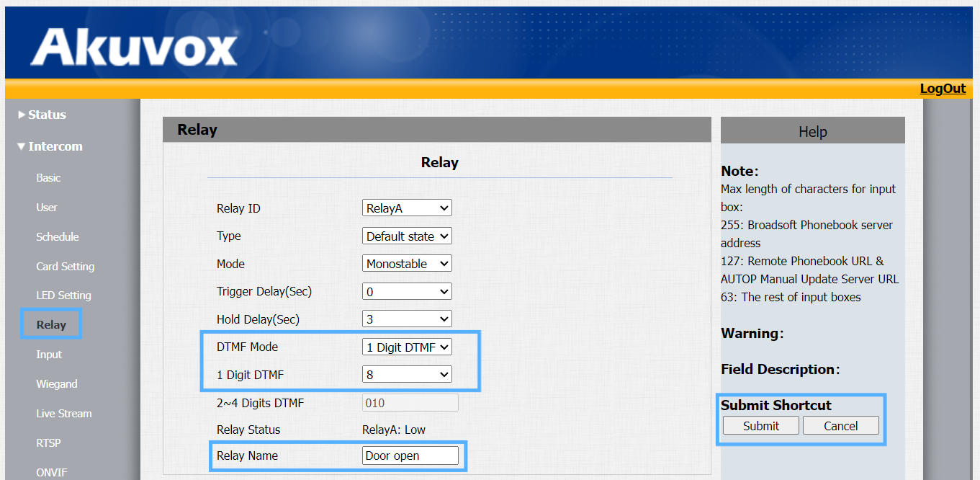This screenshot has width=980, height=480.
Task: Open the DTMF Mode dropdown
Action: (x=407, y=347)
